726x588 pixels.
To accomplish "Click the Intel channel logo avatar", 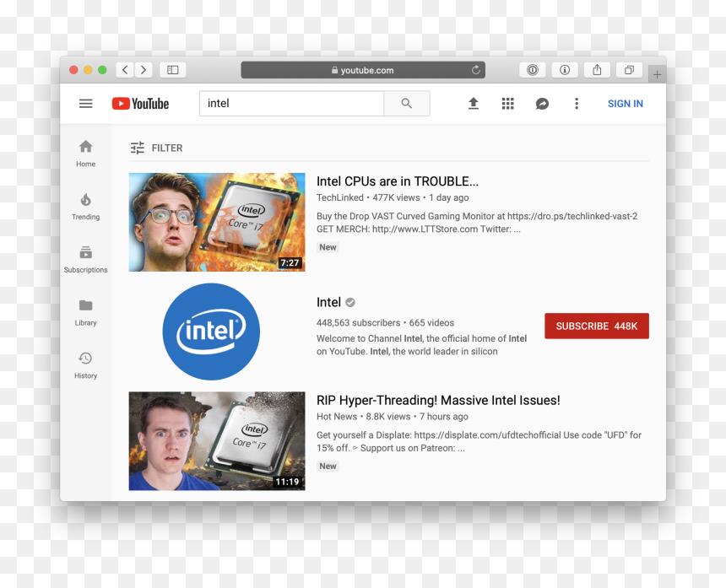I will click(x=211, y=332).
